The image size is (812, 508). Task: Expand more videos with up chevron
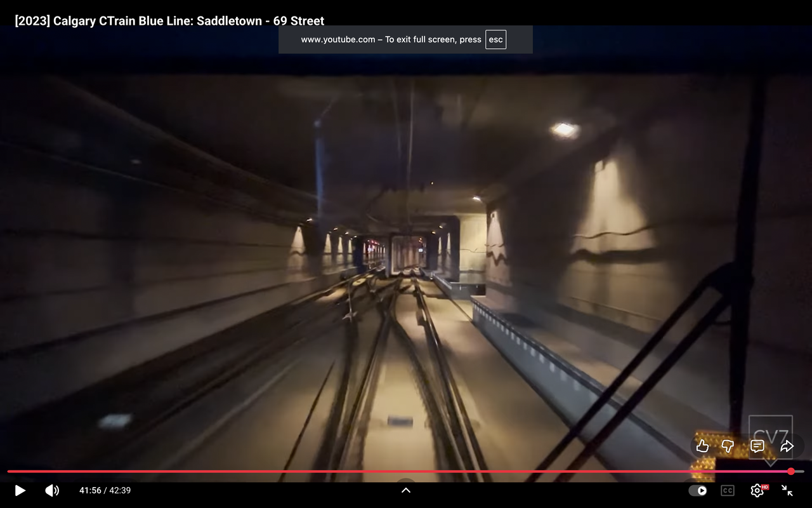(x=406, y=490)
